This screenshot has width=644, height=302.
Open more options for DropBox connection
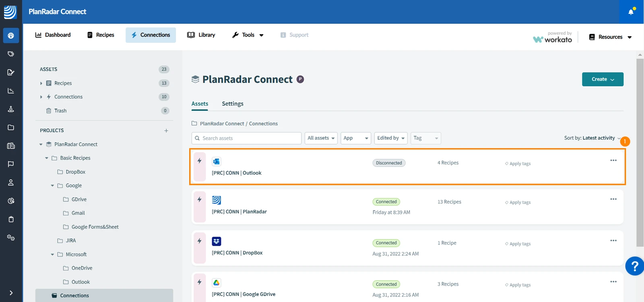(x=613, y=240)
